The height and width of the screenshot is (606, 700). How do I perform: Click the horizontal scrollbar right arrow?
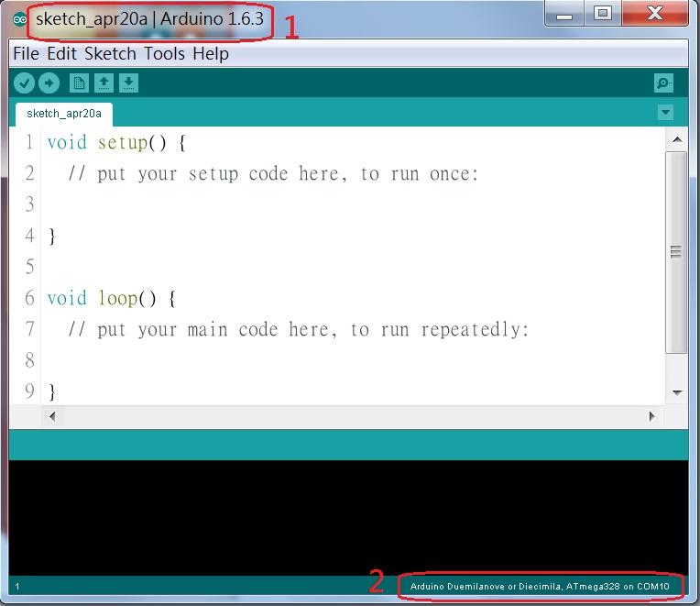click(652, 416)
